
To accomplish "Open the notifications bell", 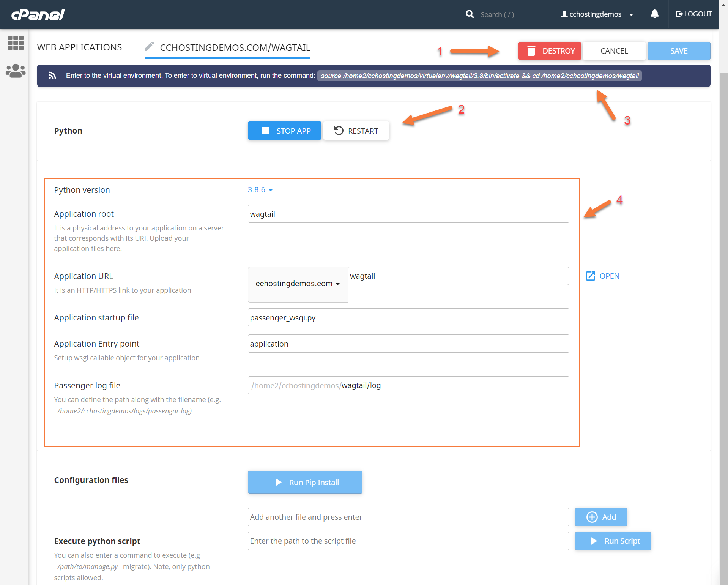I will [x=654, y=14].
